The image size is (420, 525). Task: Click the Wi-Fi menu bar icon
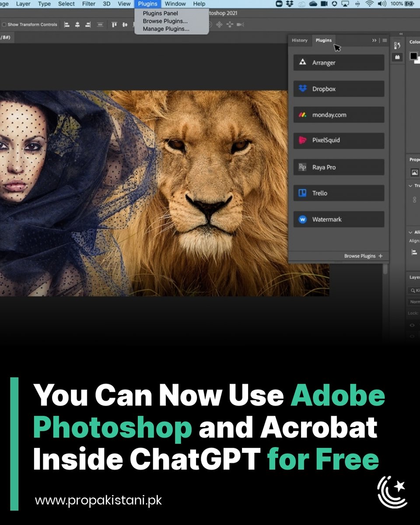pyautogui.click(x=370, y=3)
